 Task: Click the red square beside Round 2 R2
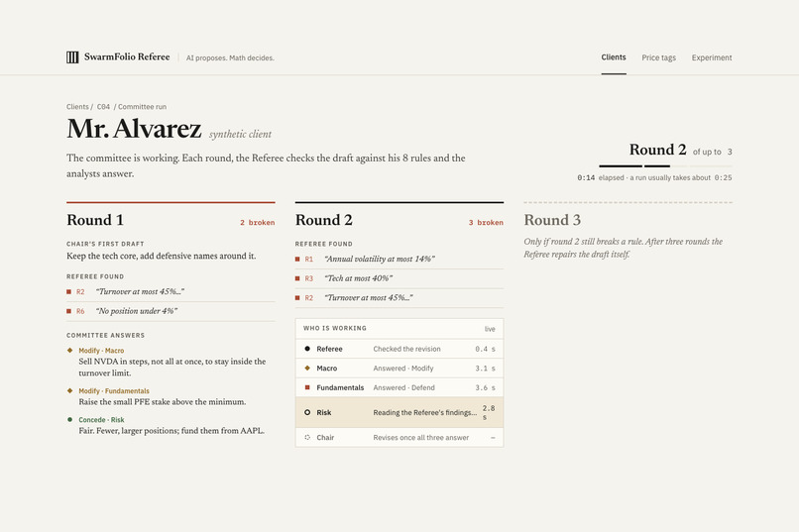coord(297,298)
